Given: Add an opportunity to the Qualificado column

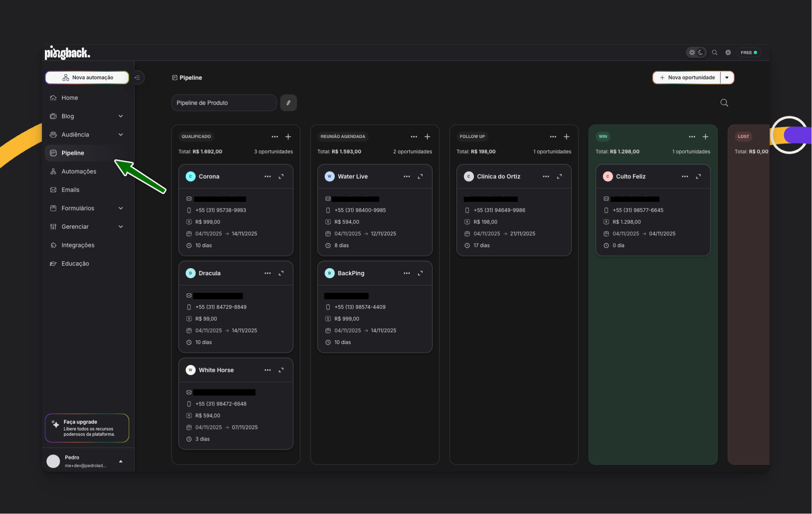Looking at the screenshot, I should (x=288, y=137).
